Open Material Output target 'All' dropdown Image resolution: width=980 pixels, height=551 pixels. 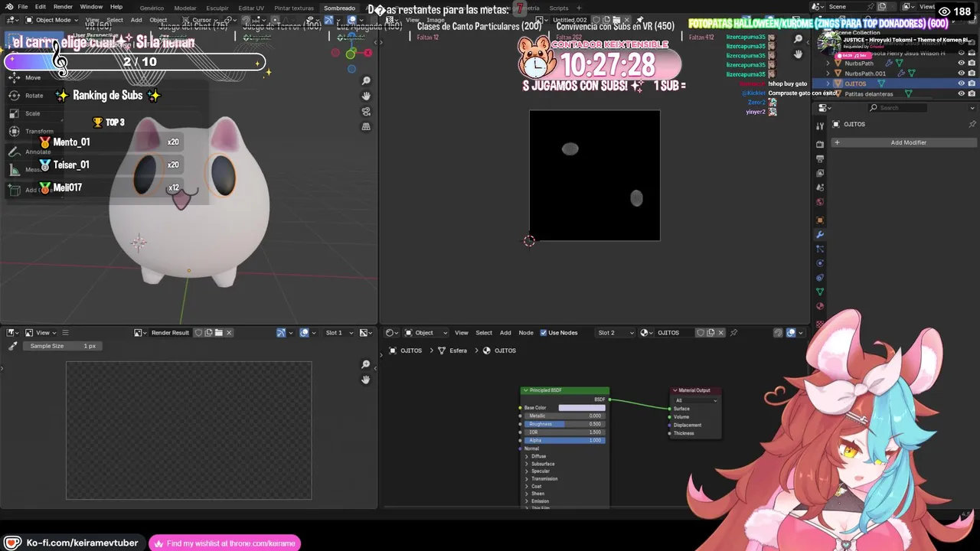(x=696, y=400)
